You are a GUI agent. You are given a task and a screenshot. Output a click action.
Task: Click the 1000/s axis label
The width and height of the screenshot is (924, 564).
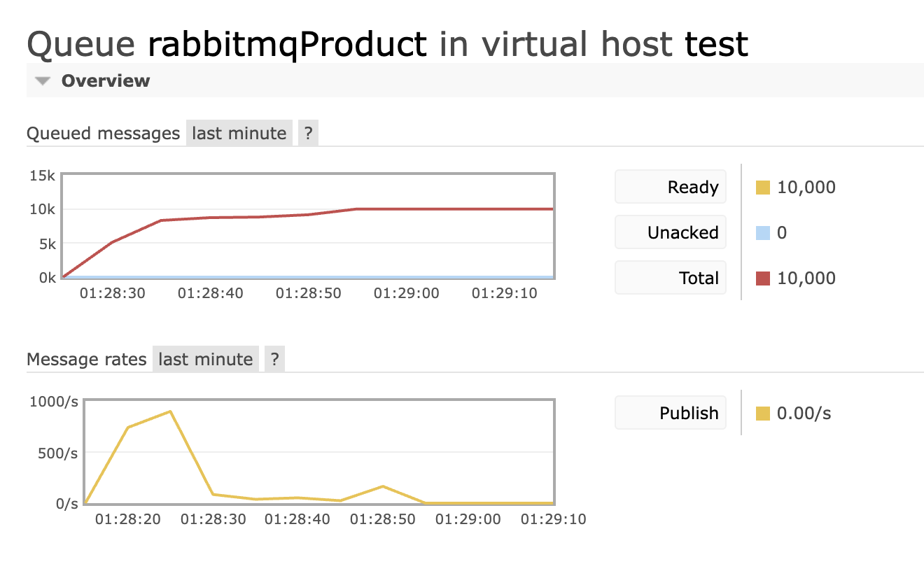(x=54, y=401)
